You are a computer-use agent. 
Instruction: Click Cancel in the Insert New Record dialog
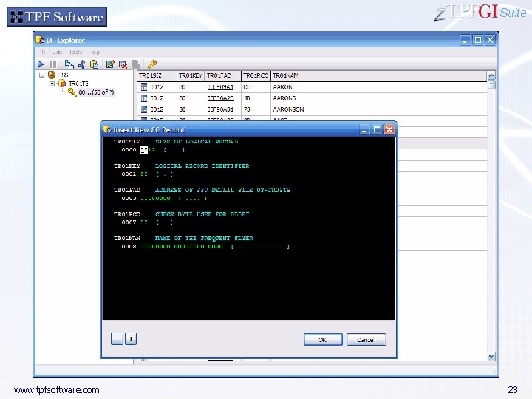coord(366,340)
